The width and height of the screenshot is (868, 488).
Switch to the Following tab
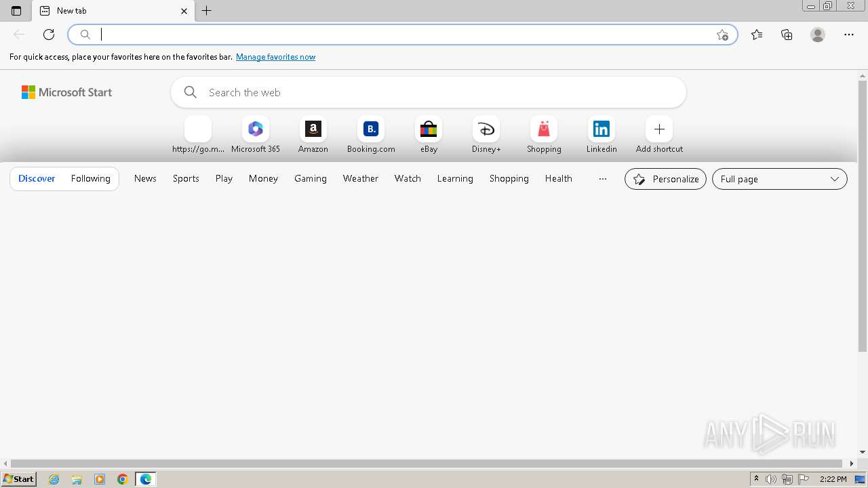[x=90, y=178]
